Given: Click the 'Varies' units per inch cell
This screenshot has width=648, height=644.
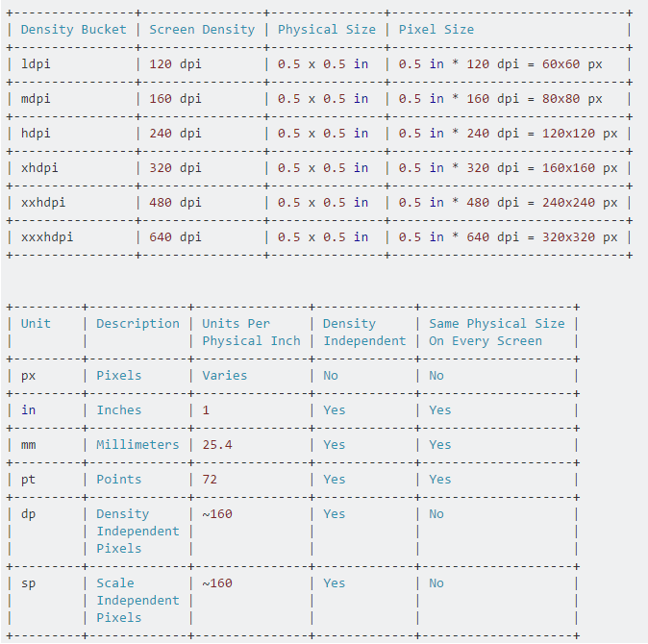Looking at the screenshot, I should [x=224, y=376].
